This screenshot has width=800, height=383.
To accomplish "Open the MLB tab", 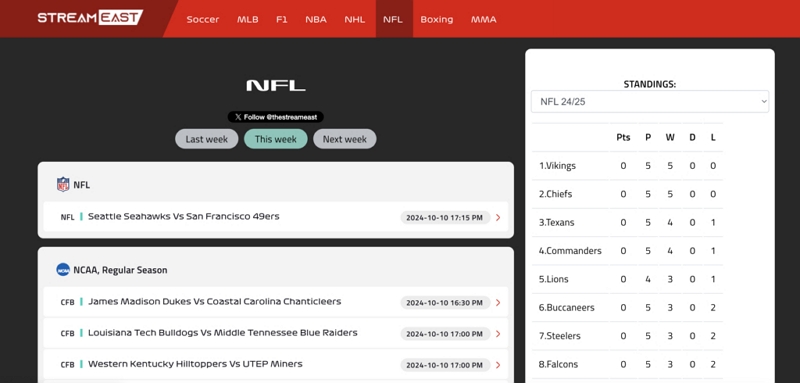I will pos(247,19).
